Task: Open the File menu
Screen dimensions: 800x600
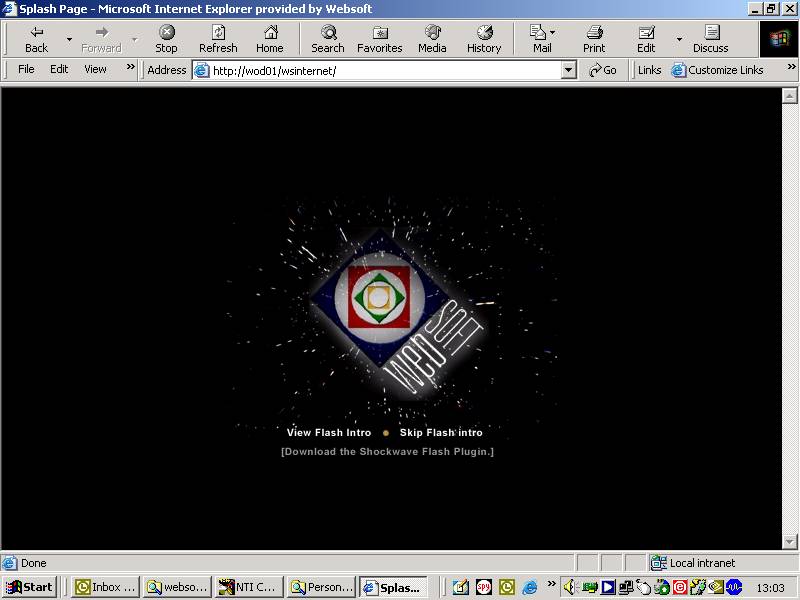Action: click(26, 69)
